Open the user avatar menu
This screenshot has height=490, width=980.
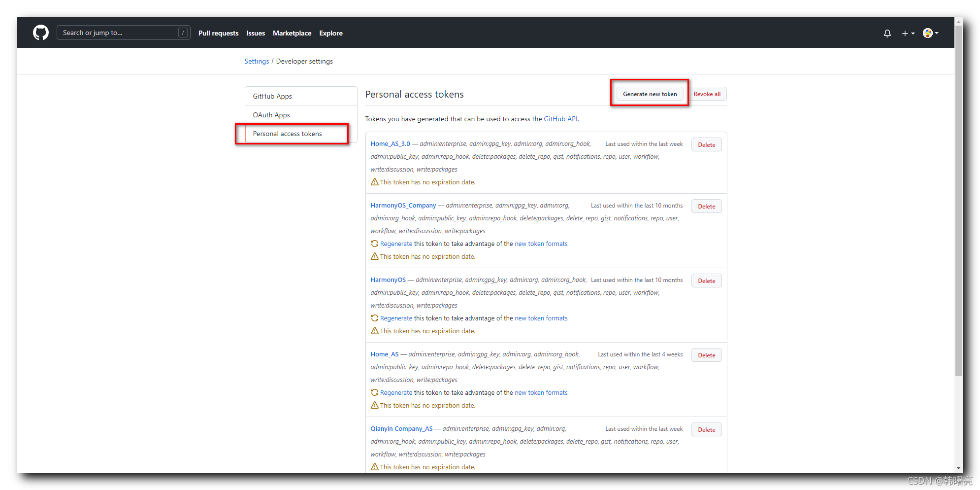point(930,33)
